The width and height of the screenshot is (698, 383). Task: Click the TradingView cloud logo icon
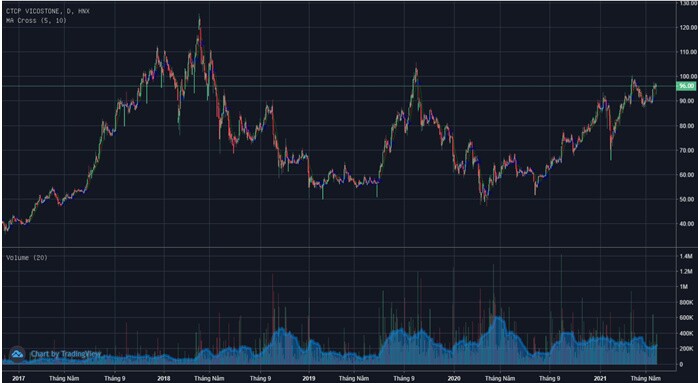pos(17,354)
